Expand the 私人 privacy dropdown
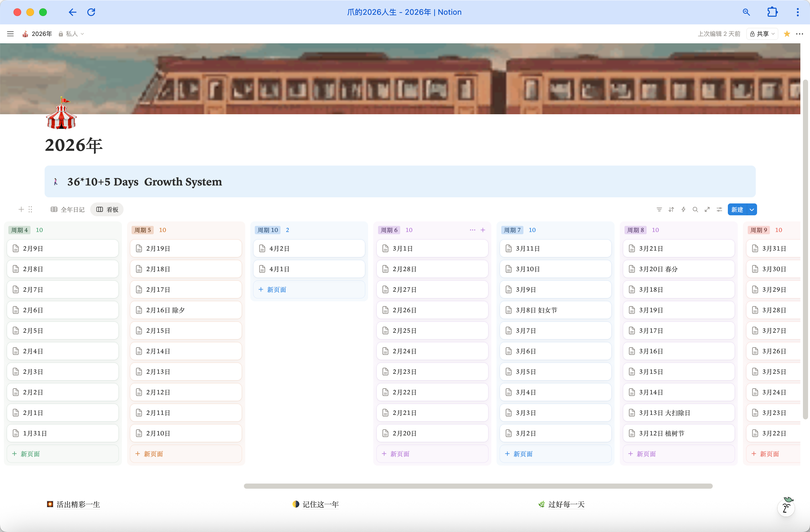Screen dimensions: 810x532 pyautogui.click(x=72, y=34)
